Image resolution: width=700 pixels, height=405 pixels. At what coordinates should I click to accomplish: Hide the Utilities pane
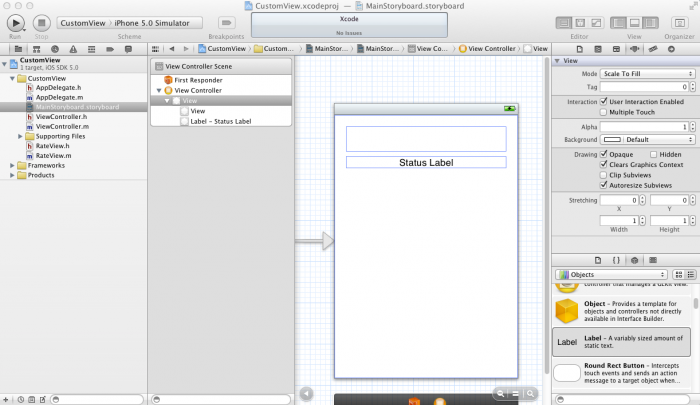click(x=650, y=23)
